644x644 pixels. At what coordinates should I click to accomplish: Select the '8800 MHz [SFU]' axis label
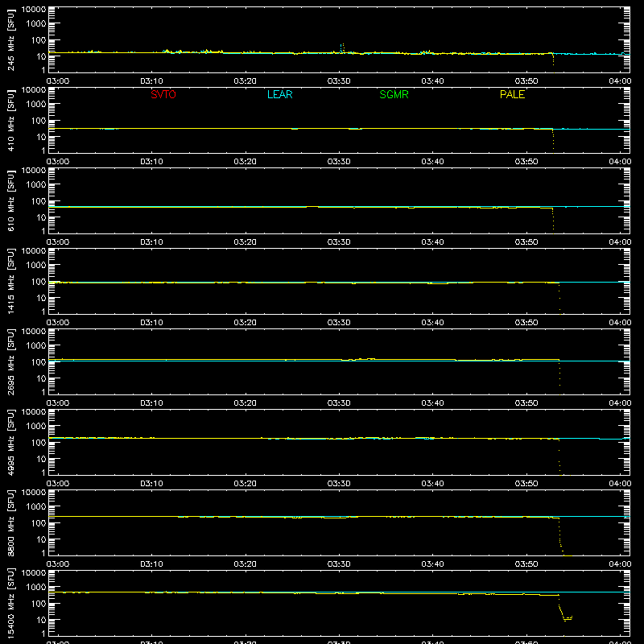[10, 522]
